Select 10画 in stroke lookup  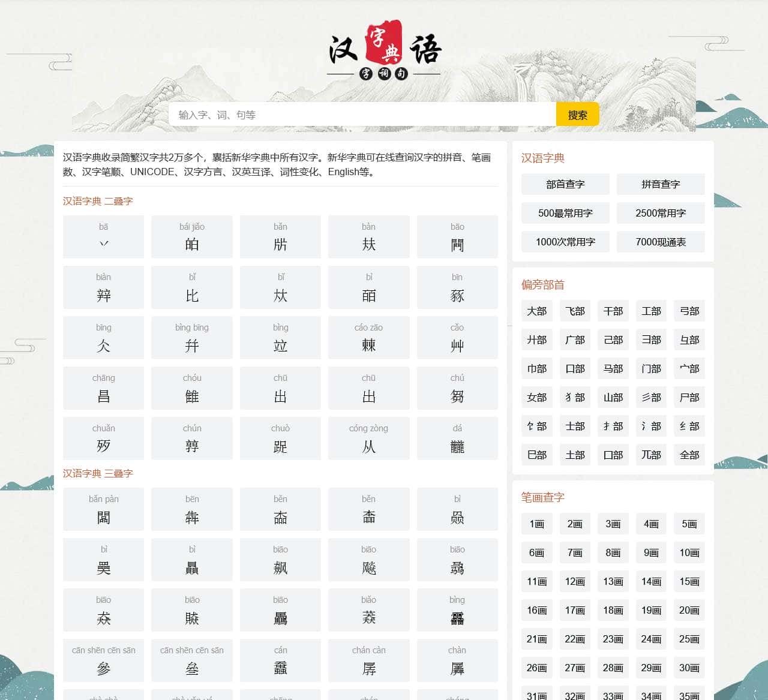pyautogui.click(x=689, y=552)
